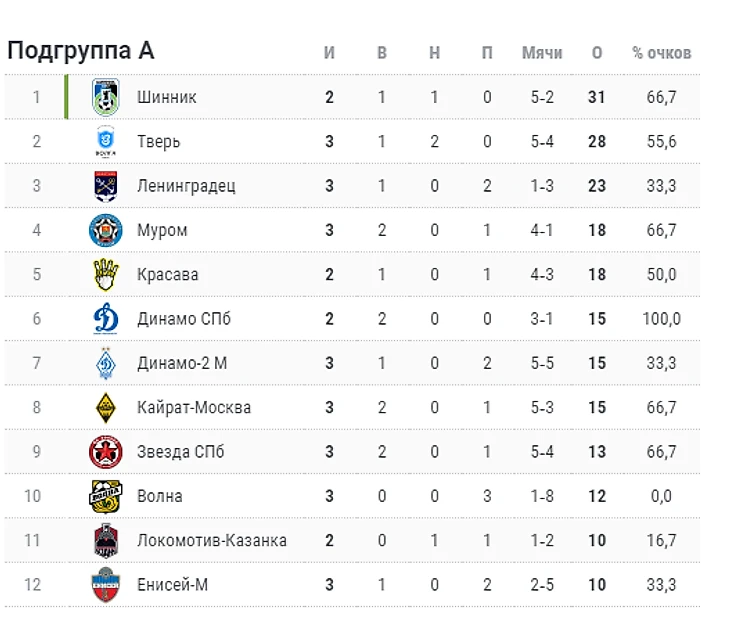Click the Шинник team logo
The height and width of the screenshot is (623, 730).
click(105, 97)
